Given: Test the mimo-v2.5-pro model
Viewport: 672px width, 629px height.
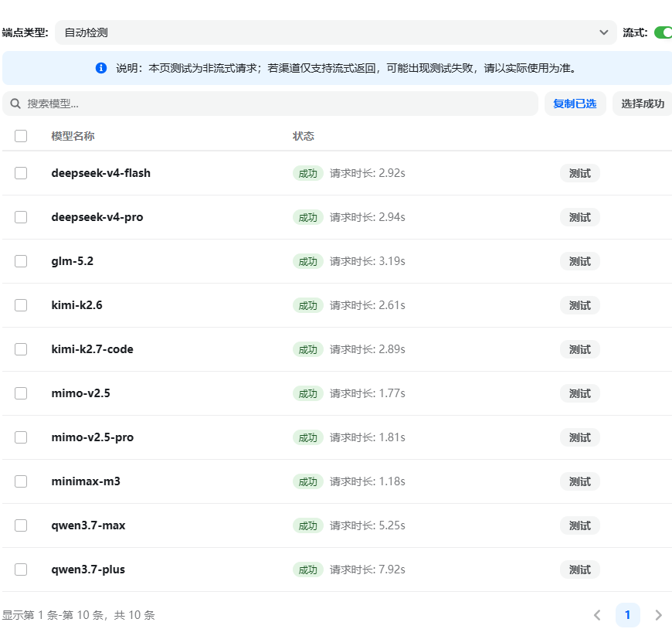Looking at the screenshot, I should (580, 437).
